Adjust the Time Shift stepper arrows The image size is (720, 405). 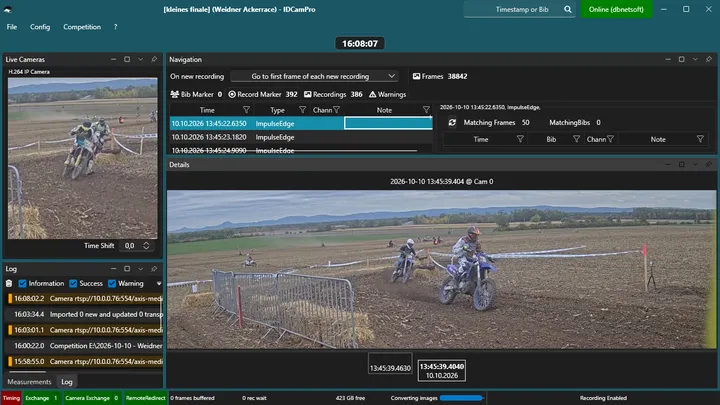point(146,246)
